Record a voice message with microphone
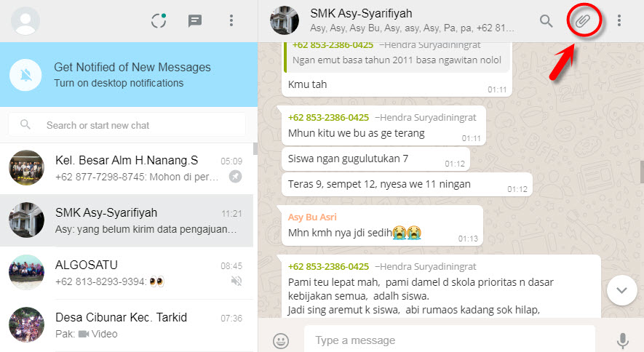The width and height of the screenshot is (644, 352). (623, 340)
